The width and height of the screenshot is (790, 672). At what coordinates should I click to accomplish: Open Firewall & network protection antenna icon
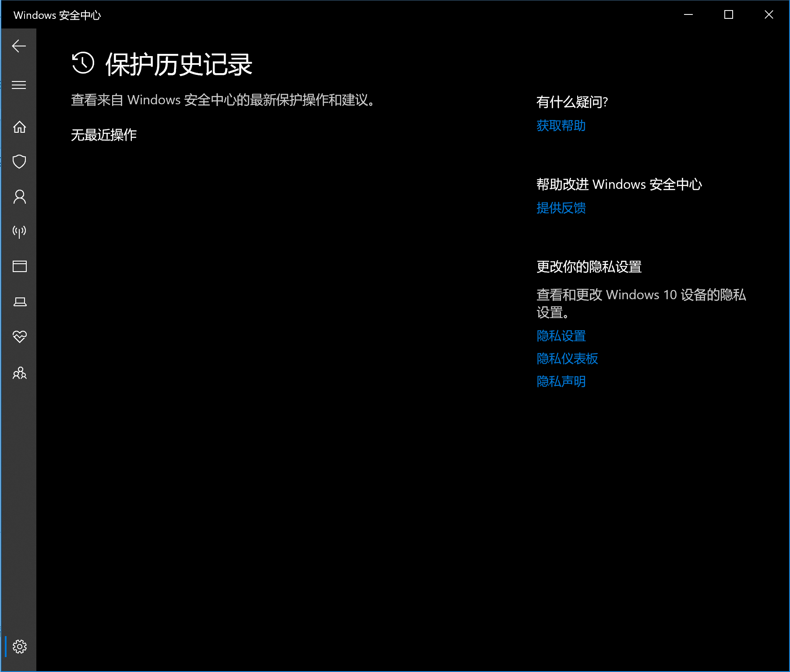[x=19, y=231]
